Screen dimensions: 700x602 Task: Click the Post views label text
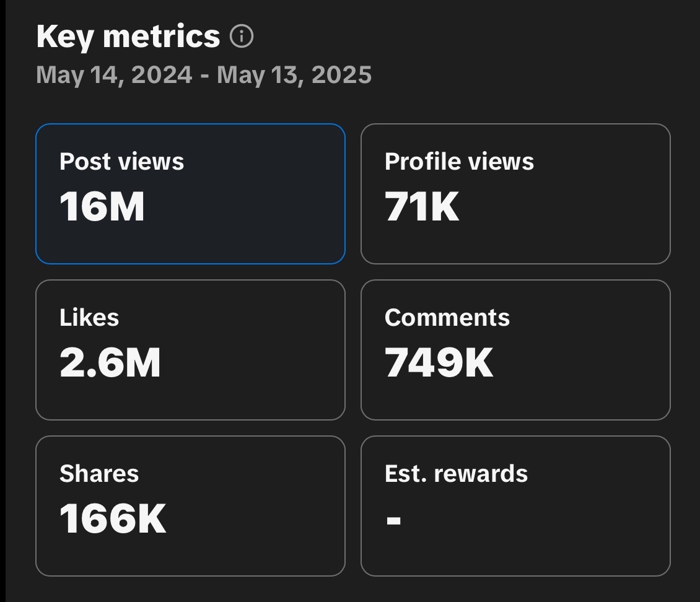(x=122, y=162)
